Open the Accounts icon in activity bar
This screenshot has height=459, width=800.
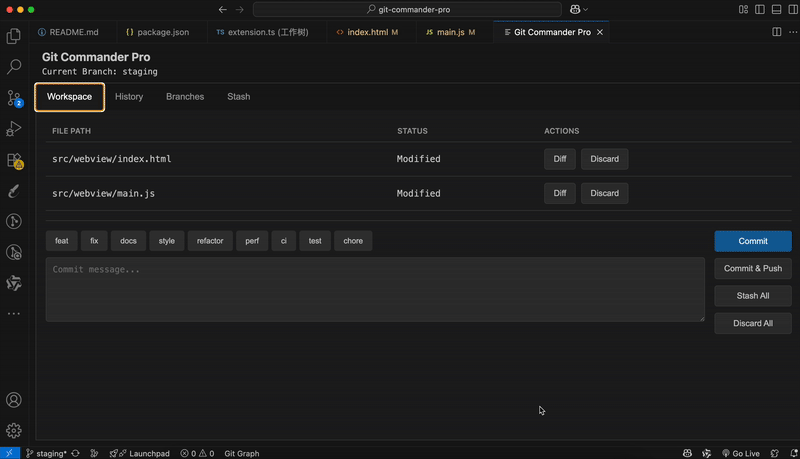point(14,400)
